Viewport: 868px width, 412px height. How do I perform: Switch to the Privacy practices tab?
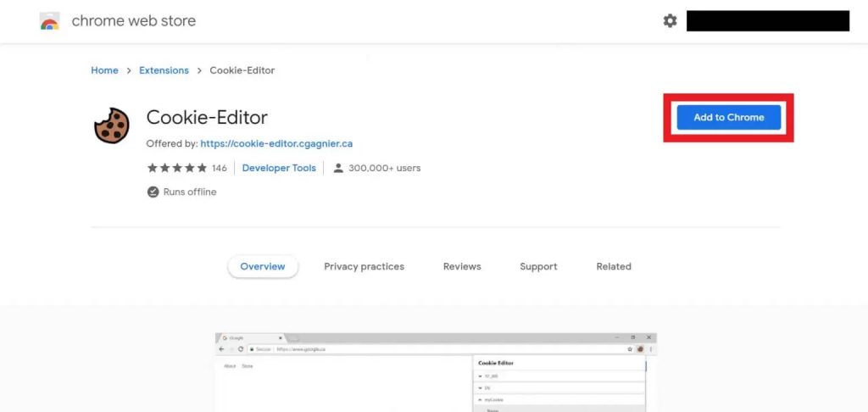(364, 266)
